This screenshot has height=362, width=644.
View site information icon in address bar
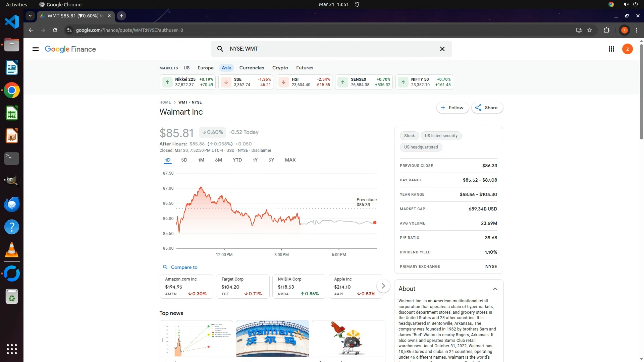[69, 30]
